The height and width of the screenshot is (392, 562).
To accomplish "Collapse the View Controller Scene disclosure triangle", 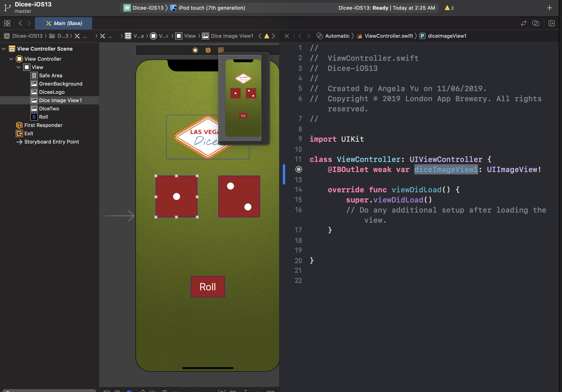I will [4, 49].
